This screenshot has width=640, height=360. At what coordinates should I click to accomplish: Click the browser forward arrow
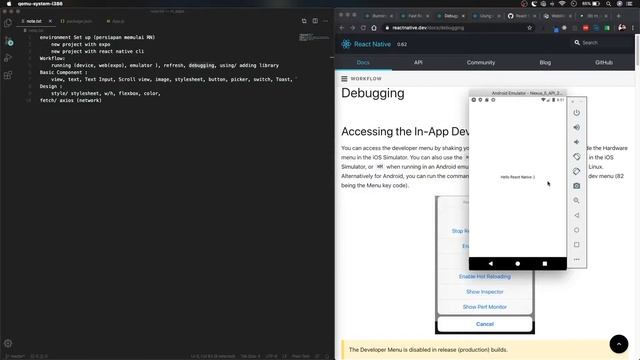tap(353, 28)
